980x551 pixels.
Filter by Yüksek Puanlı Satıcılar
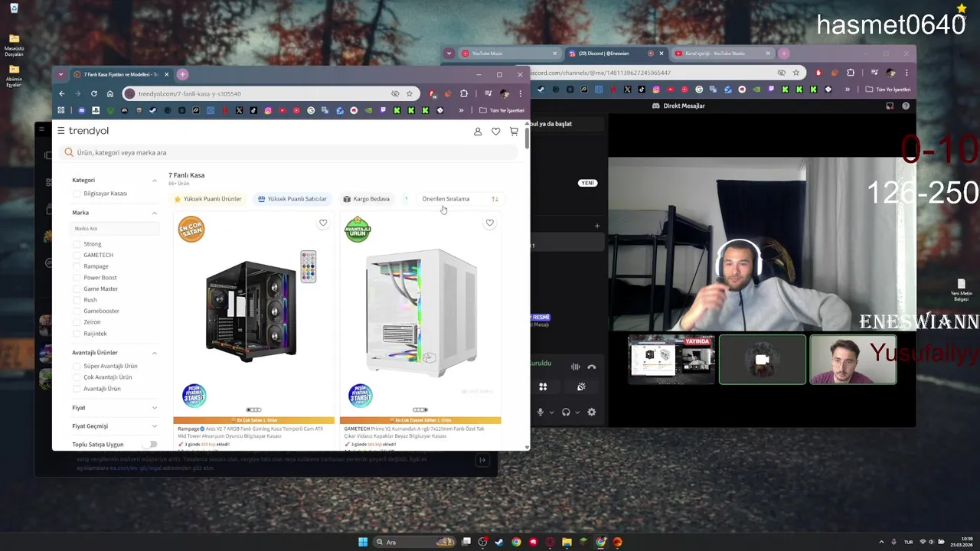coord(292,199)
